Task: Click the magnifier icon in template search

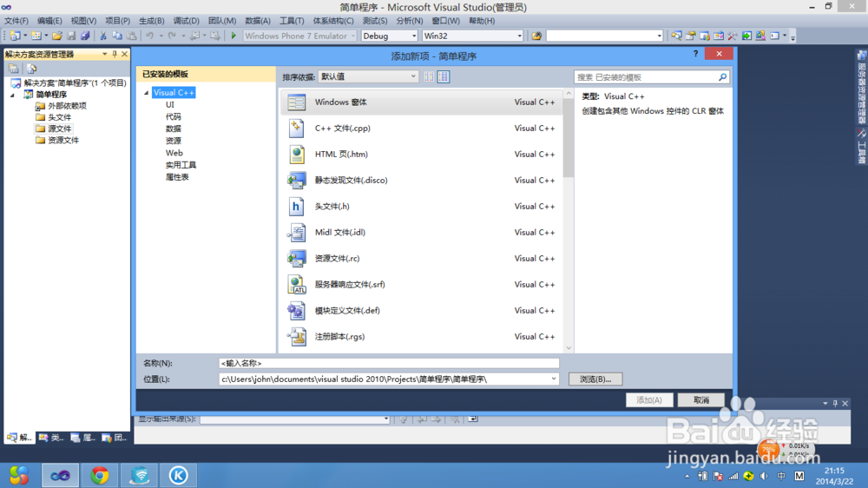Action: 722,77
